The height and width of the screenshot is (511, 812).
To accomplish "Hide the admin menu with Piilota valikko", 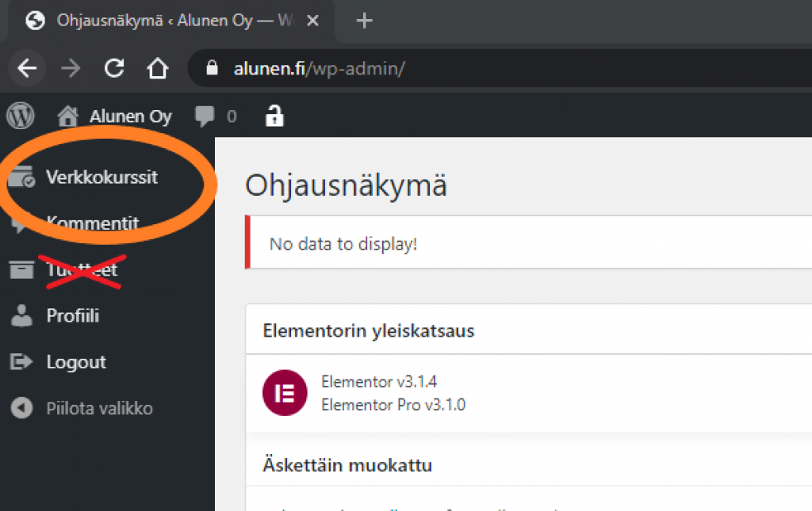I will (x=99, y=408).
